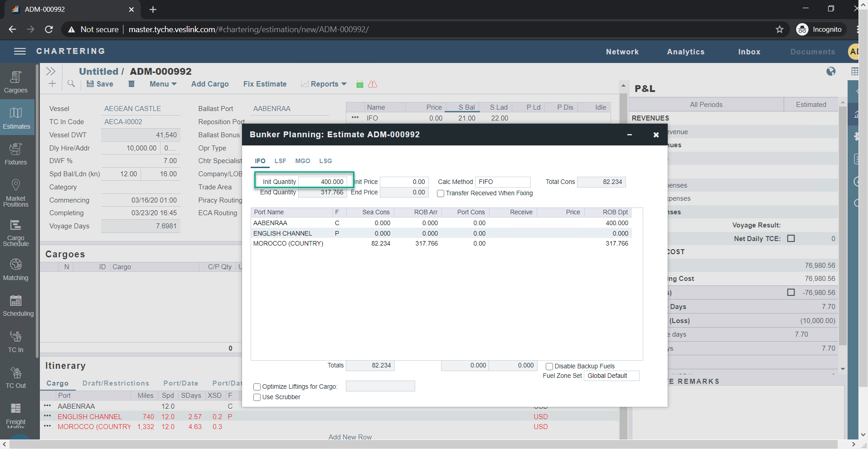Image resolution: width=868 pixels, height=449 pixels.
Task: Open the Scheduling calendar icon
Action: [x=16, y=305]
